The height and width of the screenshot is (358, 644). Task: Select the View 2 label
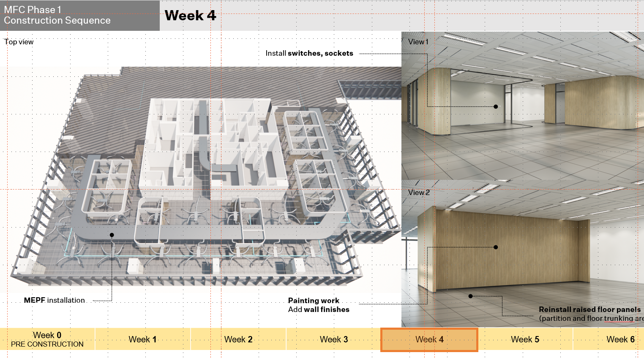click(419, 193)
